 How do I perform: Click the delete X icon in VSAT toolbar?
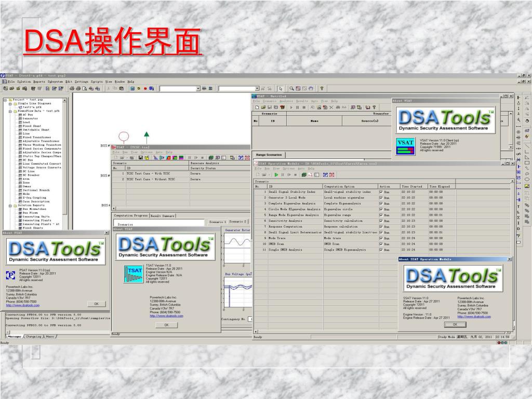(x=331, y=108)
